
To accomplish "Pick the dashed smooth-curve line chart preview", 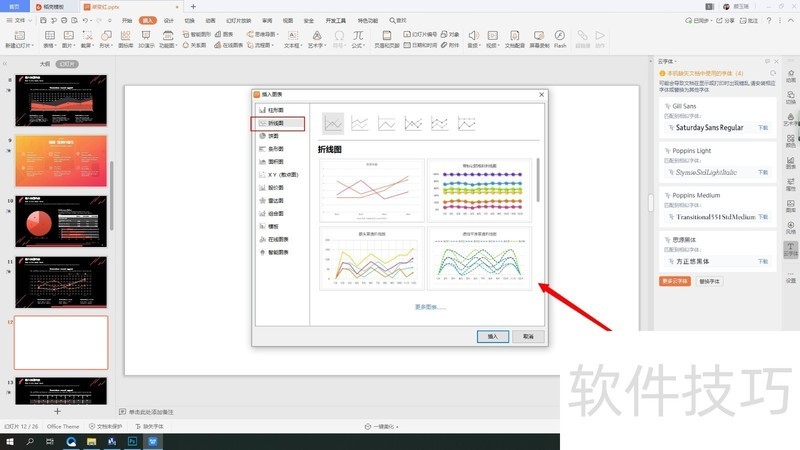I will pyautogui.click(x=480, y=259).
